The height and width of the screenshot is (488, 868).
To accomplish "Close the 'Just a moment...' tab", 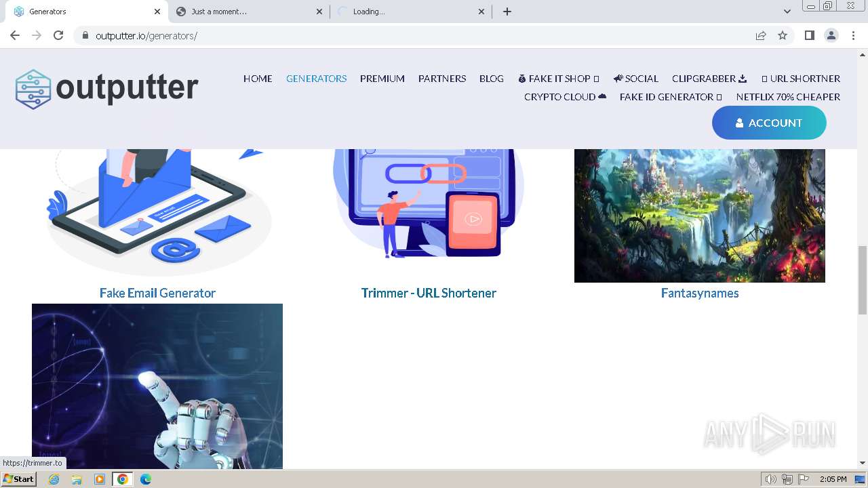I will pos(319,12).
